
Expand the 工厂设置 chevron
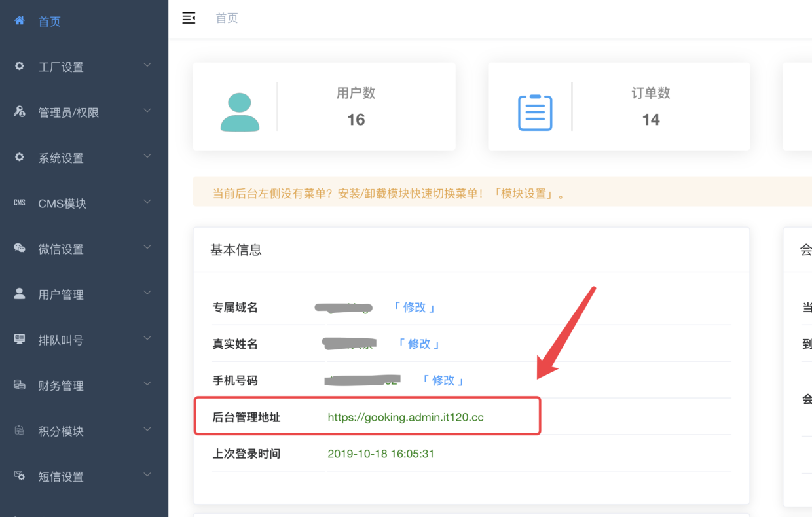(x=147, y=65)
